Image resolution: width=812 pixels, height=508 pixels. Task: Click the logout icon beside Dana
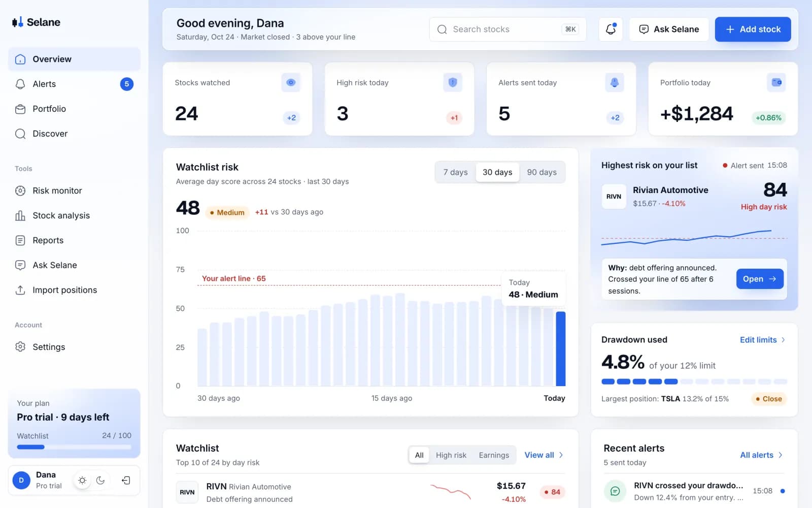click(126, 481)
